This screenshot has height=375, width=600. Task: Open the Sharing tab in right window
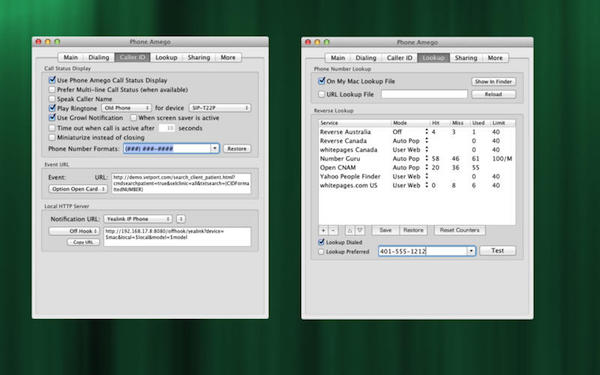click(466, 58)
